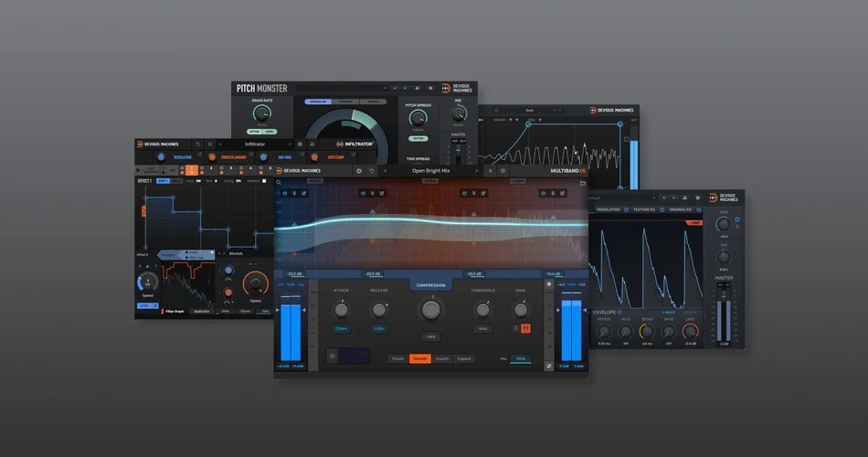The height and width of the screenshot is (457, 868).
Task: Toggle the third band power button
Action: (464, 194)
